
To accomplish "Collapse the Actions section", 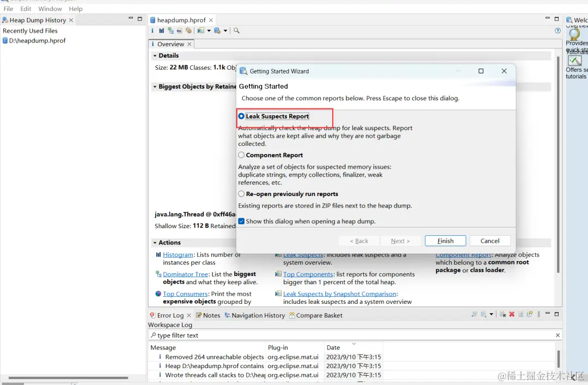I will [x=155, y=243].
